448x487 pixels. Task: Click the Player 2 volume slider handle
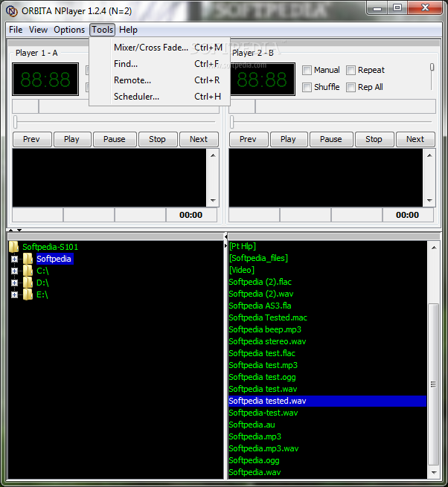tap(432, 67)
